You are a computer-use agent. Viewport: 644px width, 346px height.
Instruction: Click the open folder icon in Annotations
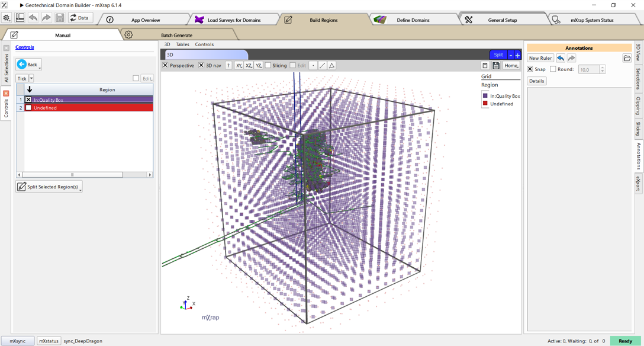click(627, 58)
